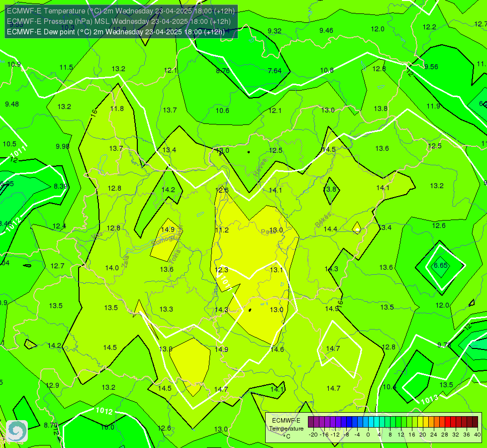The image size is (487, 448).
Task: Click the 9.46 temperature value
Action: pyautogui.click(x=326, y=30)
